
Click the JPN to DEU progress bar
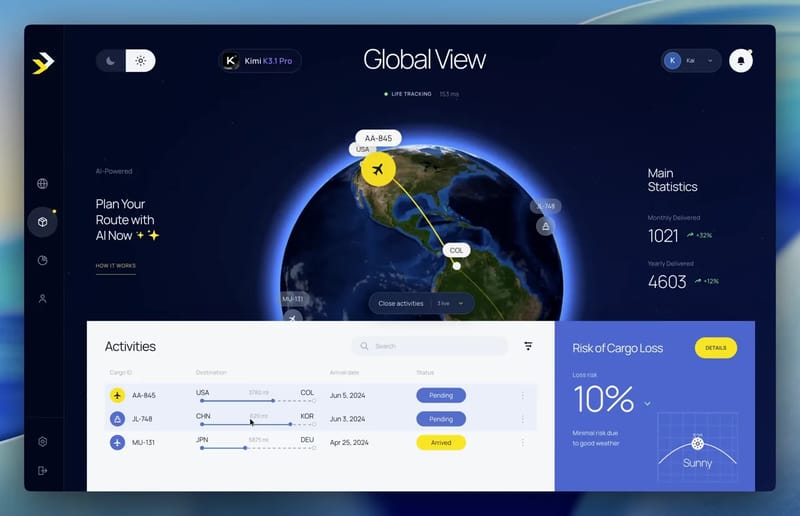pyautogui.click(x=258, y=448)
